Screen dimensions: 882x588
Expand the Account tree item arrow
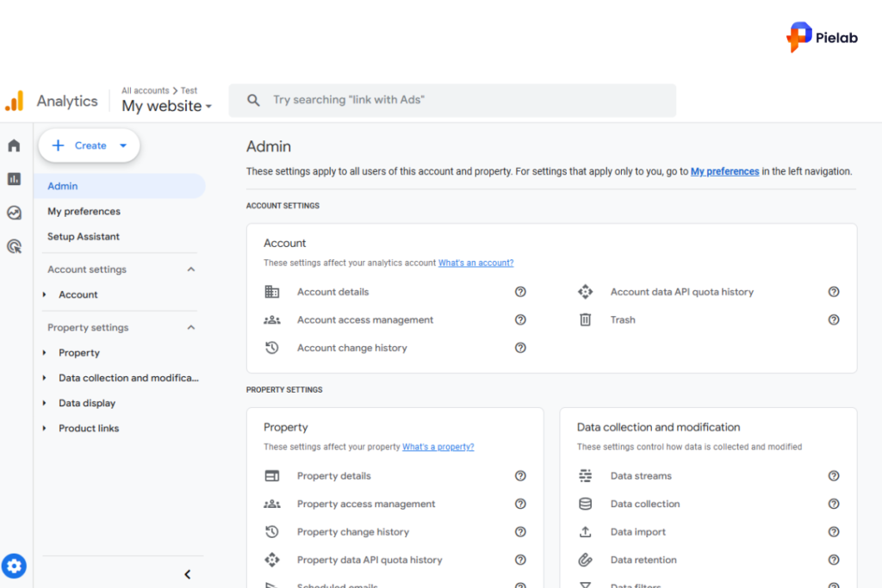(x=45, y=294)
